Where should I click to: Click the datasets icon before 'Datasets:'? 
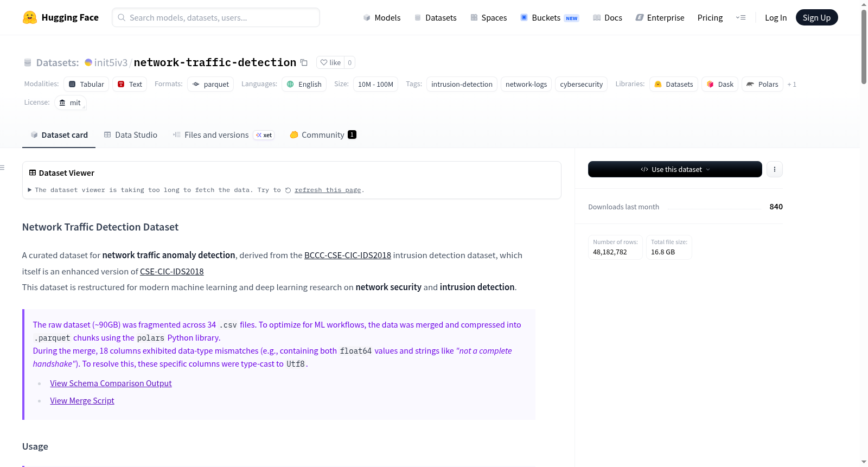tap(28, 63)
